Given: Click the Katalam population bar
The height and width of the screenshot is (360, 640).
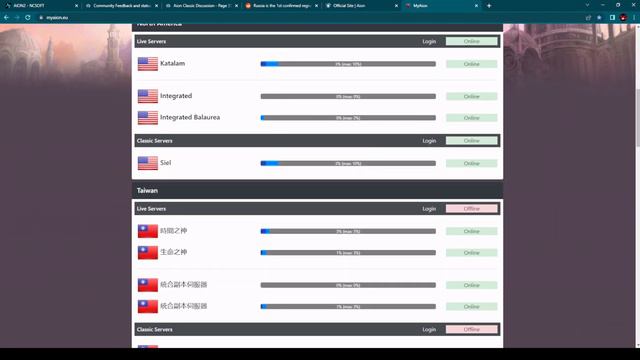Looking at the screenshot, I should (x=348, y=64).
